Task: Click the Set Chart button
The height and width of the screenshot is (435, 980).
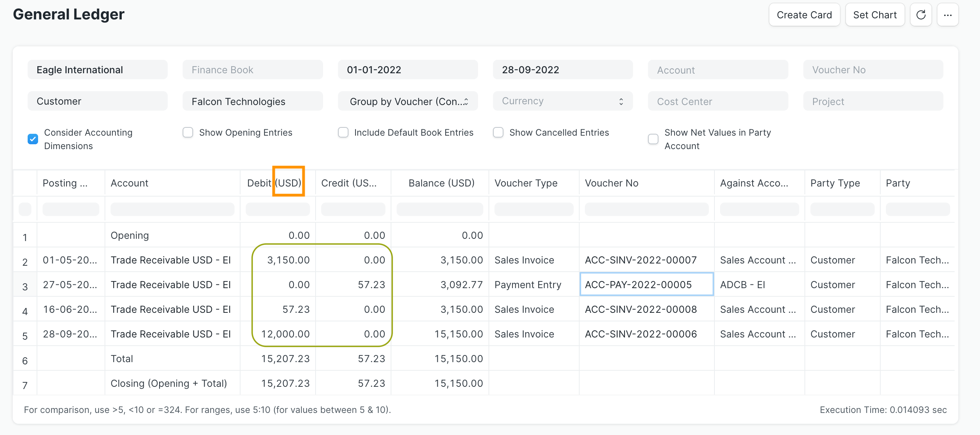Action: pyautogui.click(x=875, y=15)
